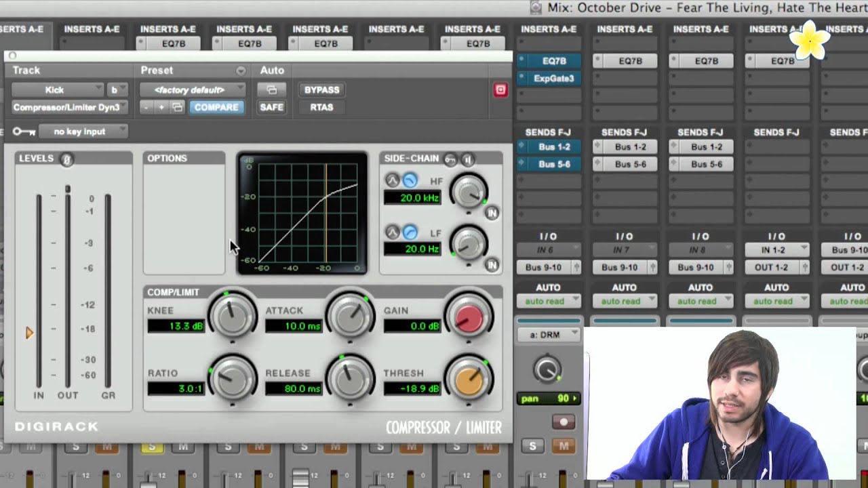Click the red target button in plug-in header
This screenshot has height=488, width=868.
500,89
